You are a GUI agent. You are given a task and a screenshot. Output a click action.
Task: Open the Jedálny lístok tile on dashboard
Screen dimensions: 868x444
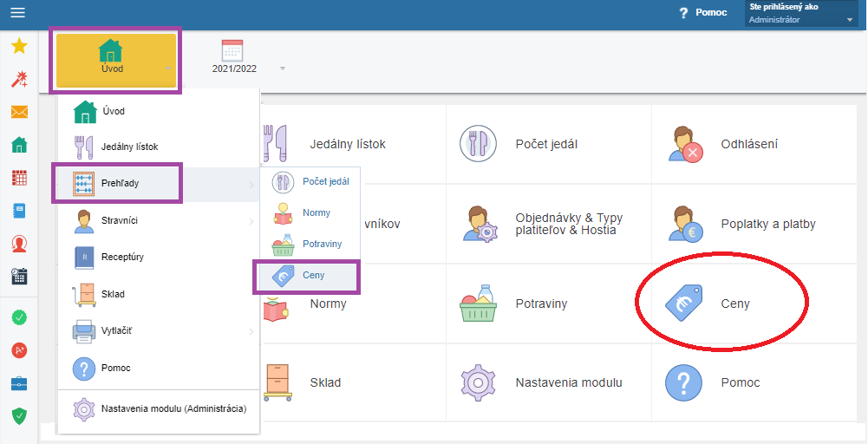pyautogui.click(x=353, y=144)
